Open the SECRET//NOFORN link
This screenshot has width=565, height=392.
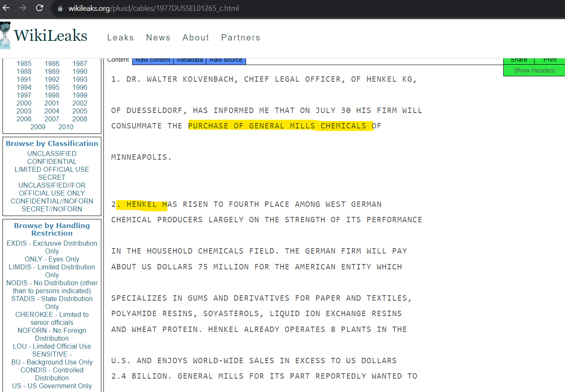52,209
